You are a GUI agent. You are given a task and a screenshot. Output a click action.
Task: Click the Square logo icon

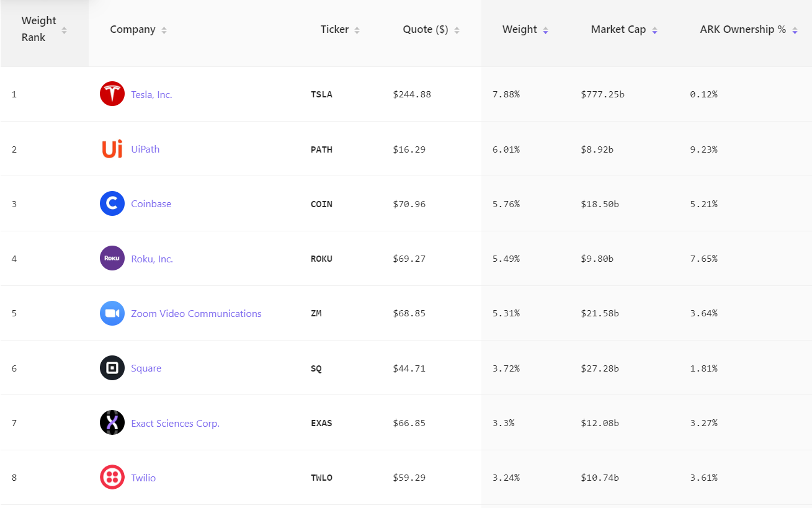click(x=112, y=368)
